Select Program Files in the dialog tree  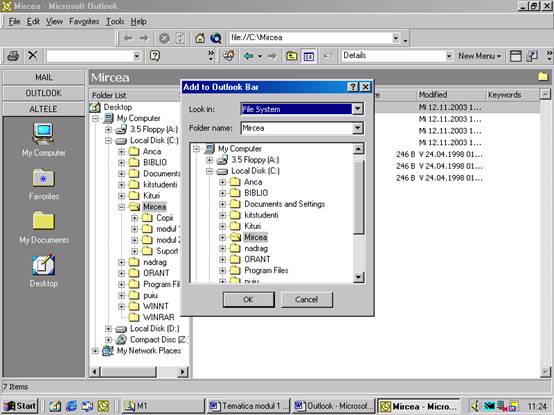(x=266, y=271)
